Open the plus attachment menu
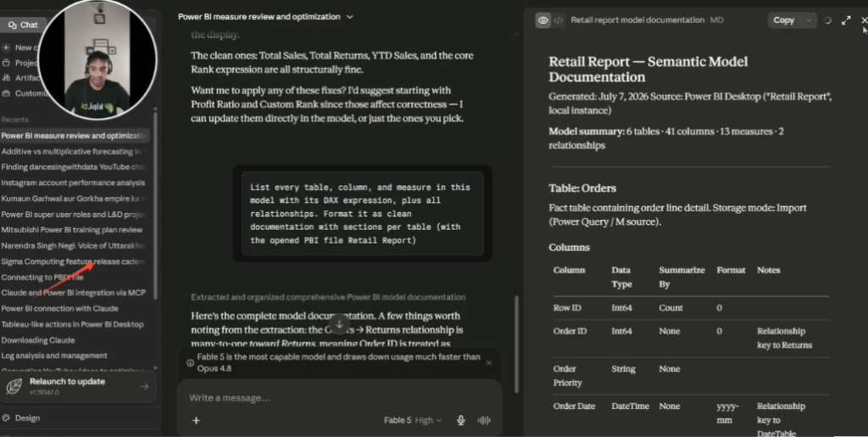This screenshot has height=437, width=868. [x=196, y=420]
